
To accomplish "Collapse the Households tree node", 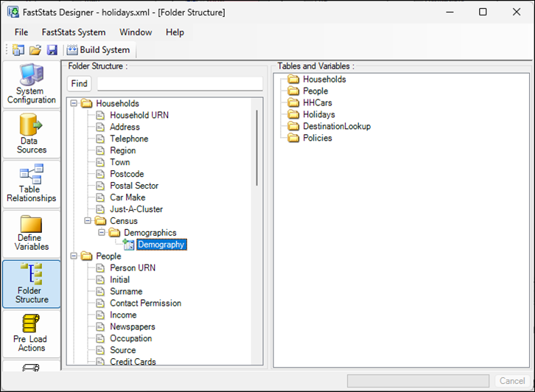I will pyautogui.click(x=74, y=103).
